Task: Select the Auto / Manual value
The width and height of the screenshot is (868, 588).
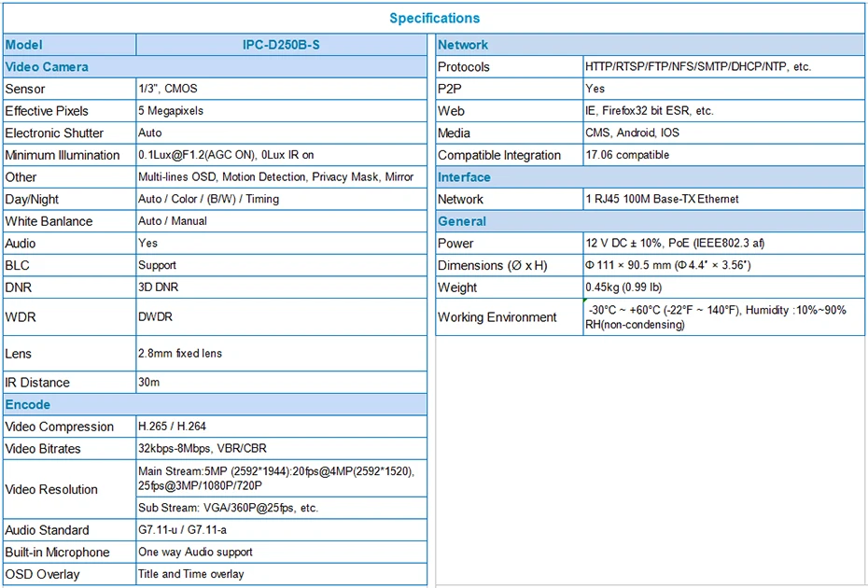Action: (x=173, y=221)
